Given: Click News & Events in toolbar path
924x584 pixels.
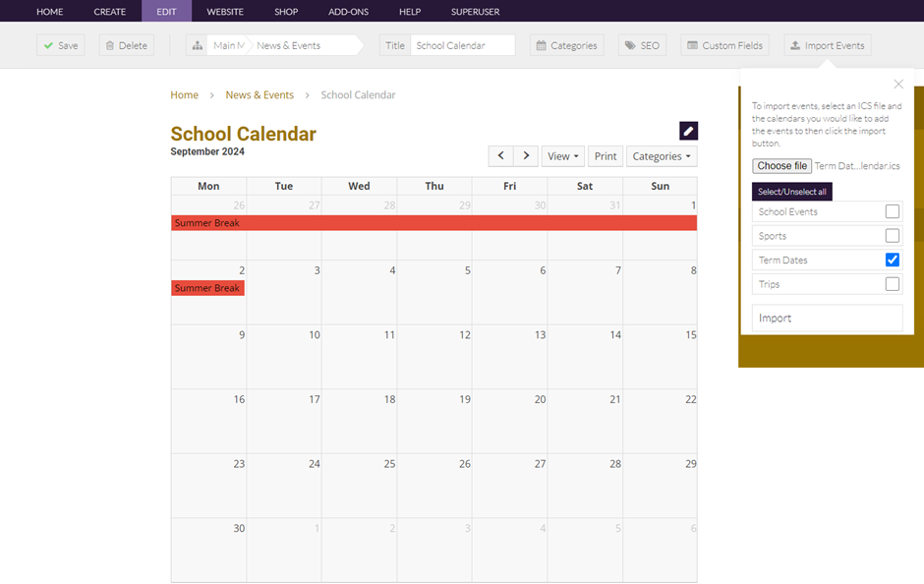Looking at the screenshot, I should tap(289, 45).
